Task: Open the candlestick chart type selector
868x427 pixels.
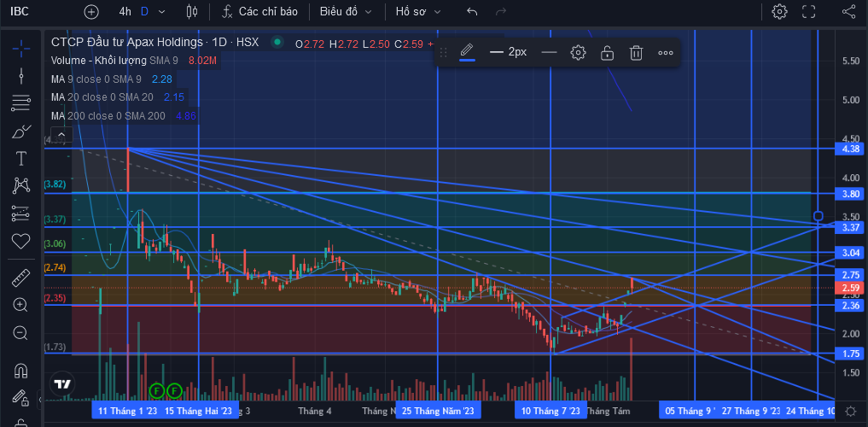Action: coord(192,12)
